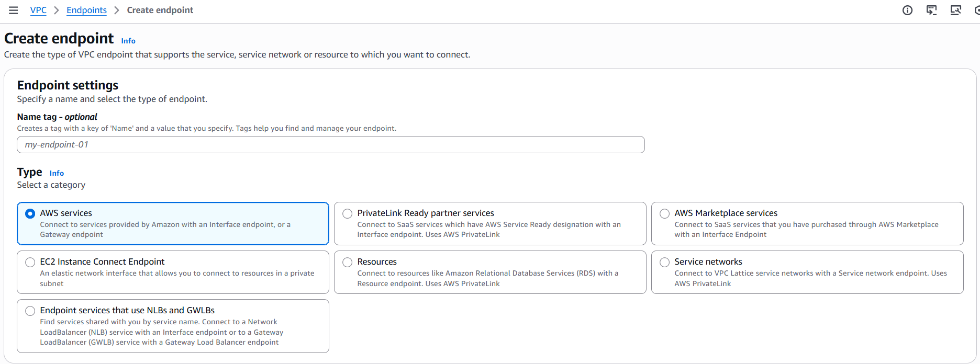This screenshot has height=364, width=980.
Task: Open the info panel icon
Action: pos(907,10)
